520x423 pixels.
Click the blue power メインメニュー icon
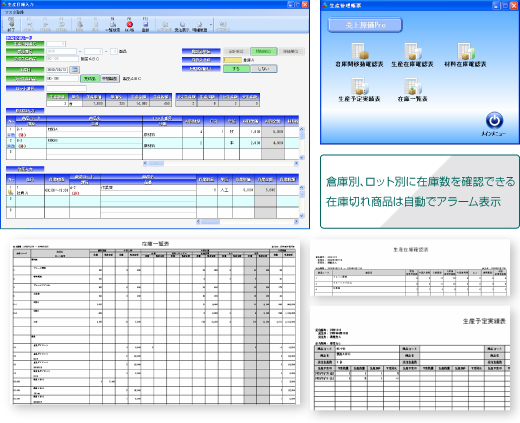(x=494, y=124)
